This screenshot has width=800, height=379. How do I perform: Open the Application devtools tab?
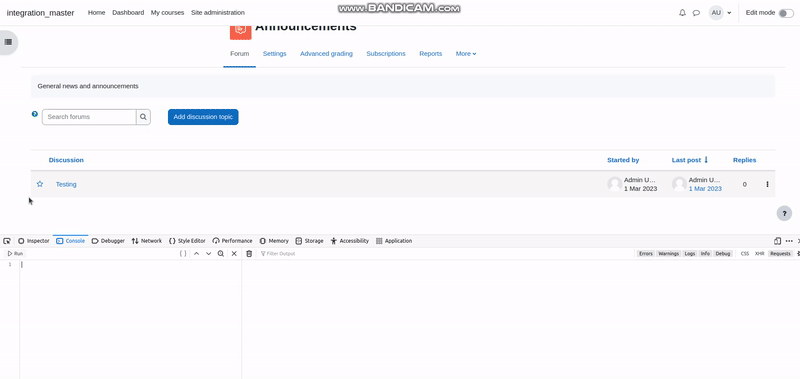(394, 241)
